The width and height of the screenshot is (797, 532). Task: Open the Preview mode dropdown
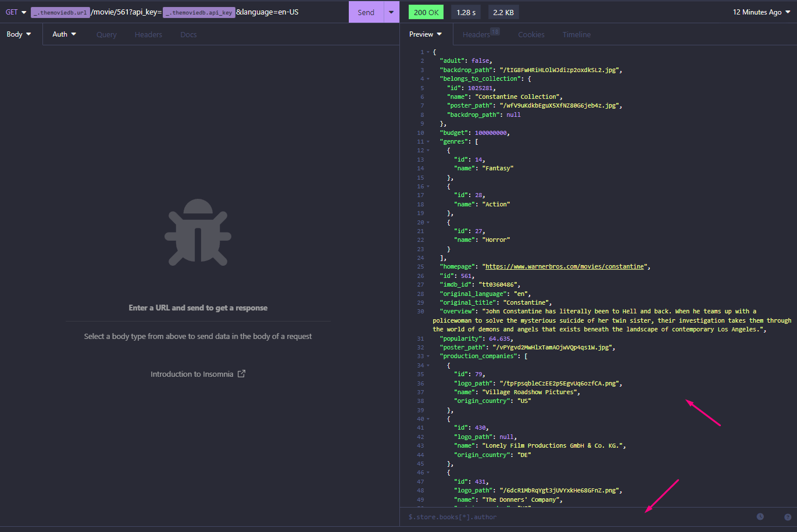coord(426,34)
